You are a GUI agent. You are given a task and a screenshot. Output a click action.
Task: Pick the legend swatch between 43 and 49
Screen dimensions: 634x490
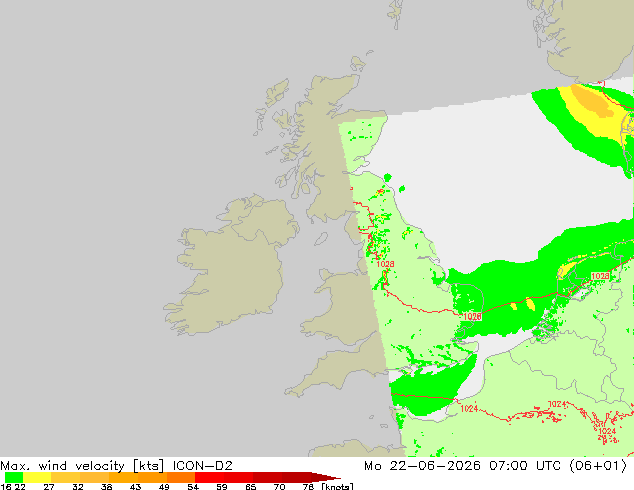point(152,477)
